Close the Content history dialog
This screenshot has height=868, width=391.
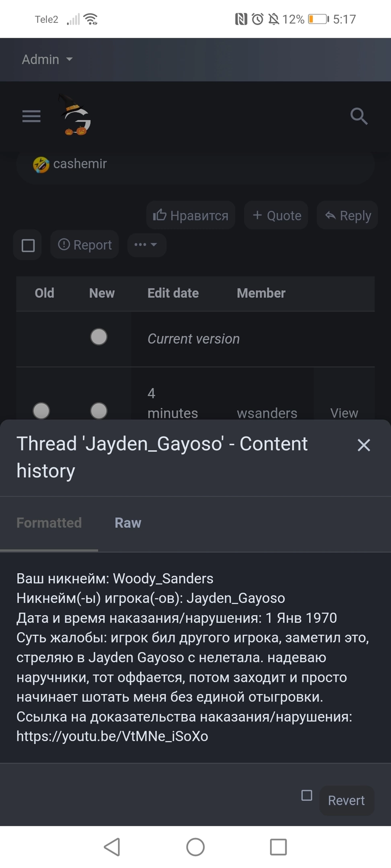[x=364, y=445]
